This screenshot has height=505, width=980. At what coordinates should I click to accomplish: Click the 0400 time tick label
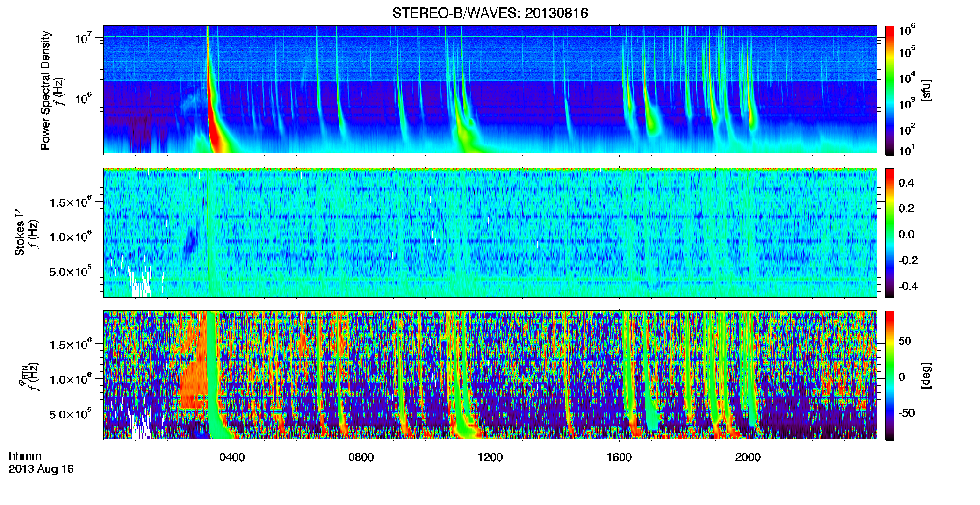click(232, 457)
